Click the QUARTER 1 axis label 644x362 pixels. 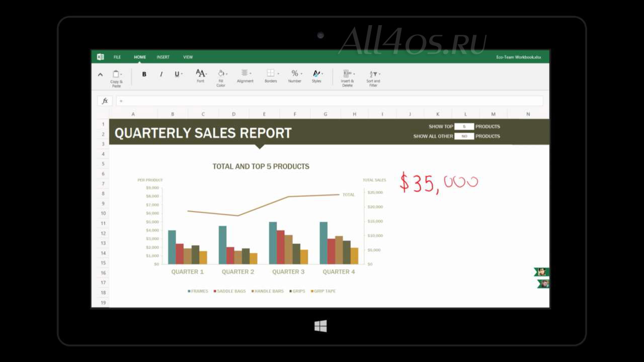point(188,272)
